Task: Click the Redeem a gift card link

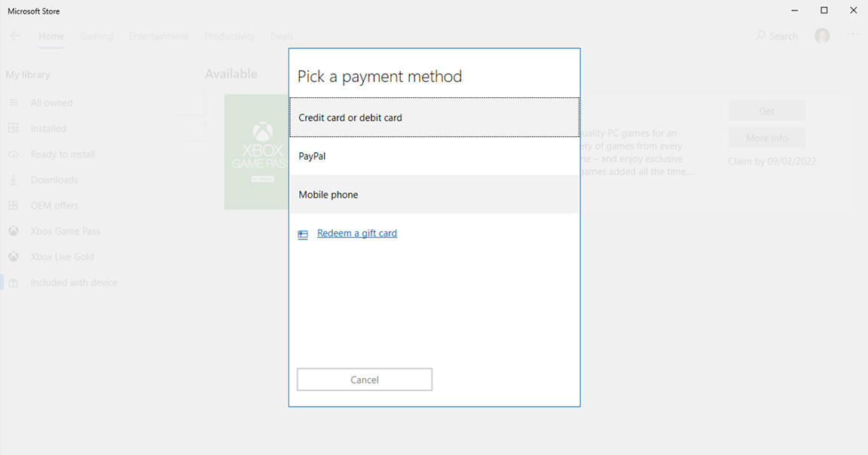Action: pyautogui.click(x=356, y=234)
